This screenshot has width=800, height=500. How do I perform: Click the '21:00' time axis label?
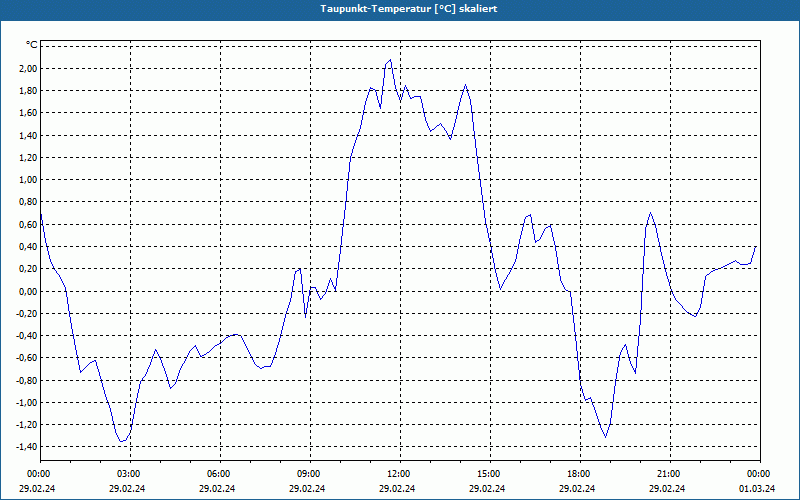tap(669, 474)
